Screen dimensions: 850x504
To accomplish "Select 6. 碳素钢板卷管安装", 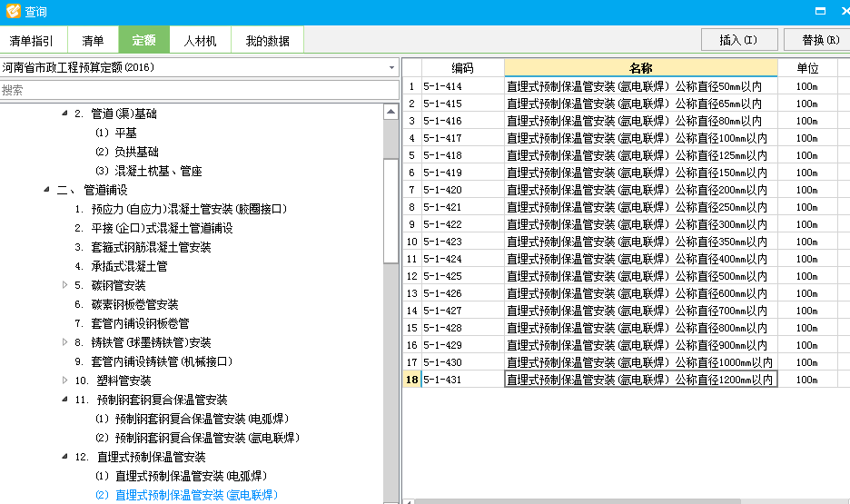I will point(126,304).
